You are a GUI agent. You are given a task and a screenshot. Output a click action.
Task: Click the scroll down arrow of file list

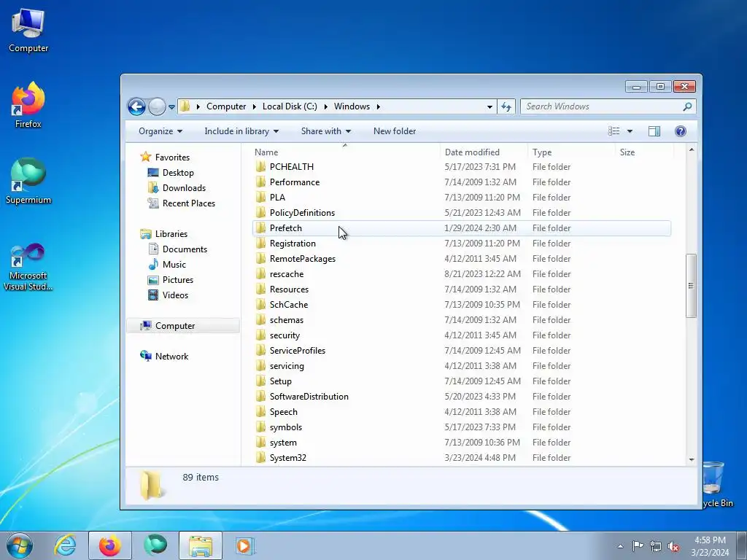point(692,460)
